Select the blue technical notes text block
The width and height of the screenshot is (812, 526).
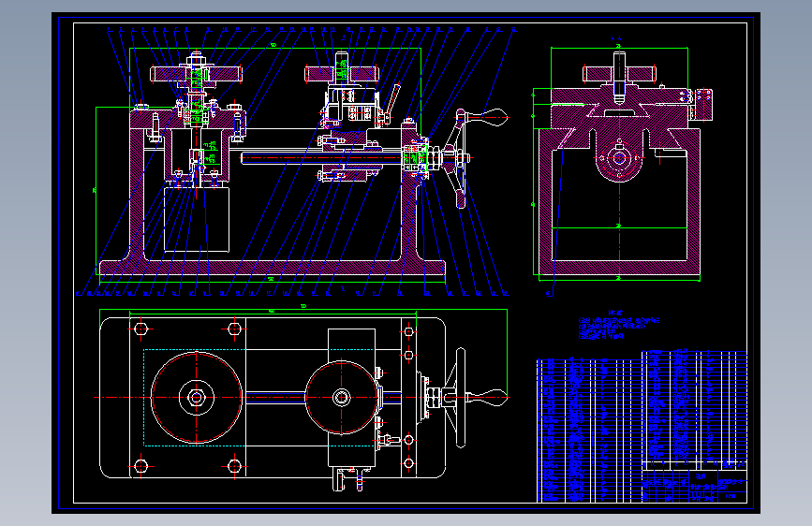[619, 325]
